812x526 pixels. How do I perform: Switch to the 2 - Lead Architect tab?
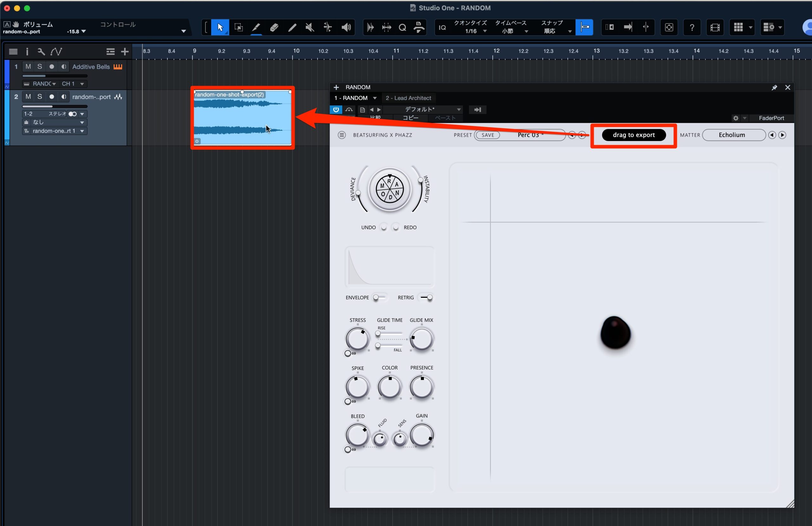[x=409, y=98]
